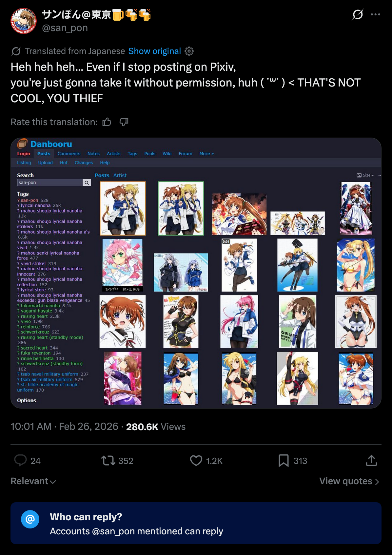Click the Who can reply @ icon

pyautogui.click(x=30, y=519)
